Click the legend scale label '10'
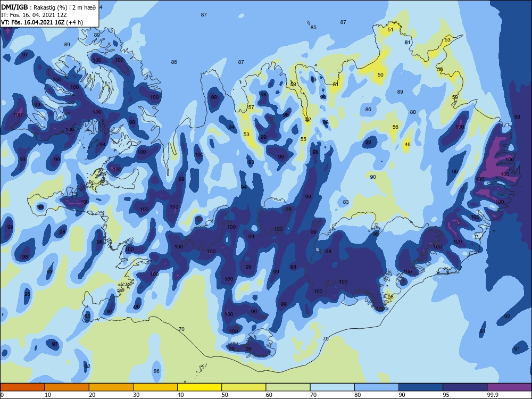The width and height of the screenshot is (532, 399). 48,395
